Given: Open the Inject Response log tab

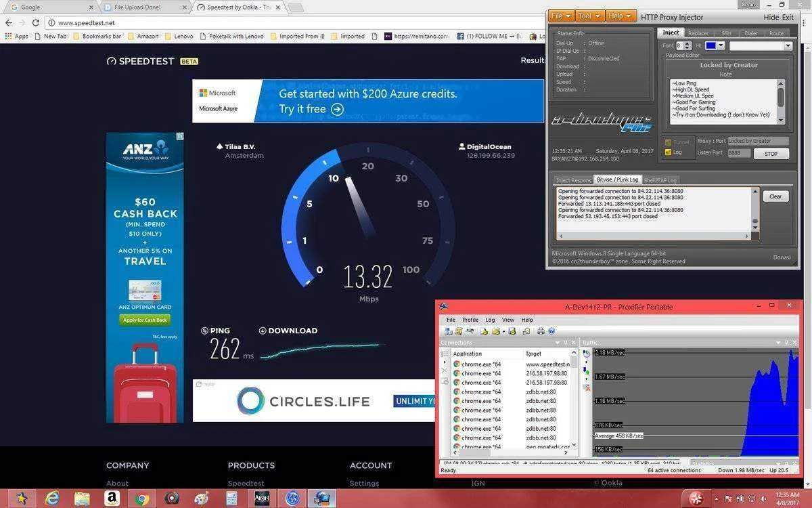Looking at the screenshot, I should 573,180.
